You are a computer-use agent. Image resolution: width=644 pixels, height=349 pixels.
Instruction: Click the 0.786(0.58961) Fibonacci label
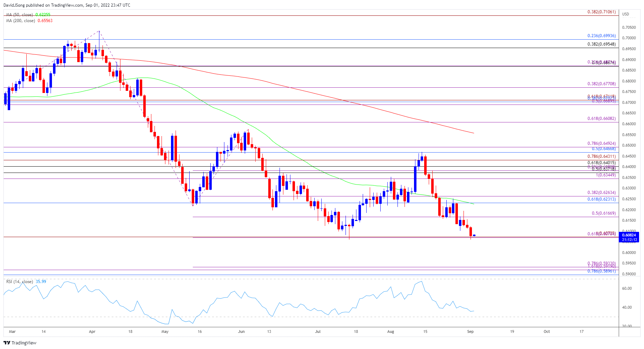[x=602, y=271]
